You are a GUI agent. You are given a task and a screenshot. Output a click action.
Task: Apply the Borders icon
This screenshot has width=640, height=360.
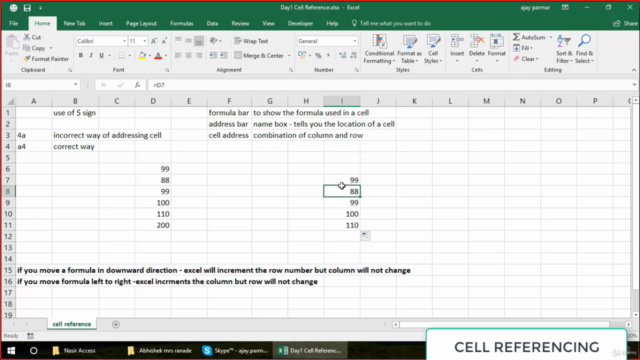(x=122, y=56)
